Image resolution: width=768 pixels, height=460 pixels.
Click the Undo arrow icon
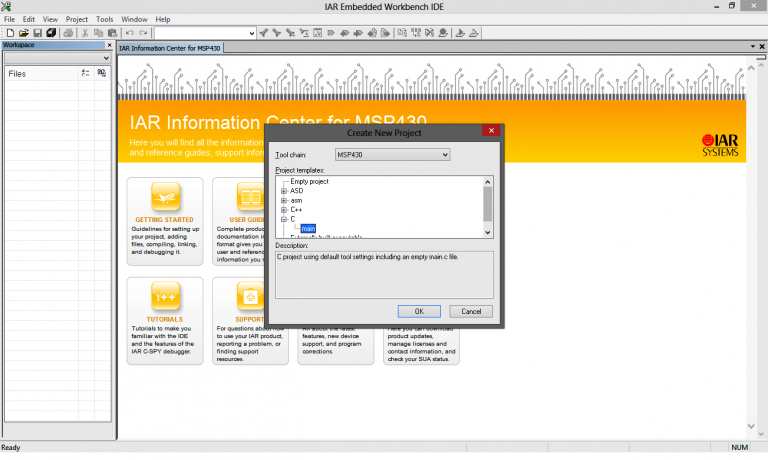click(x=129, y=33)
